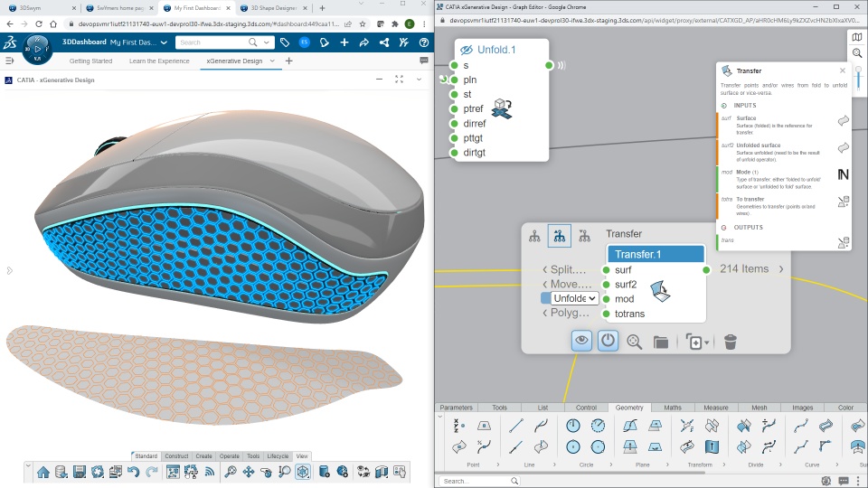Toggle the eye visibility button for Transfer node
868x488 pixels.
582,341
